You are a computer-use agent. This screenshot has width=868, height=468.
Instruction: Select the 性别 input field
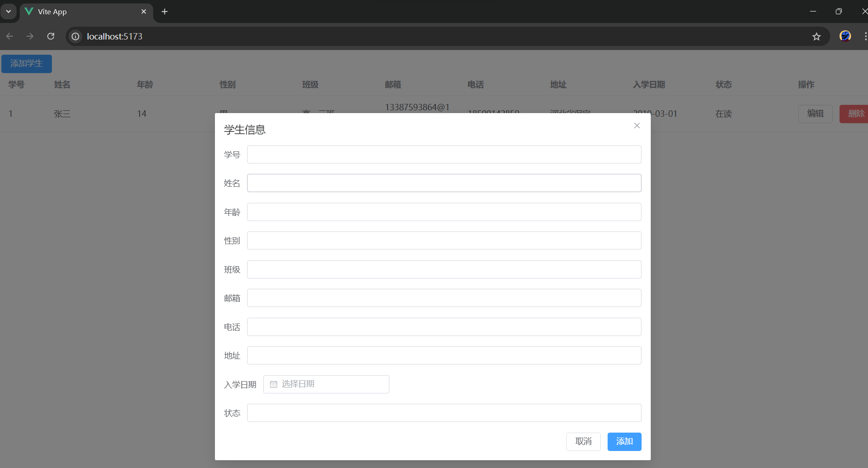pos(444,240)
